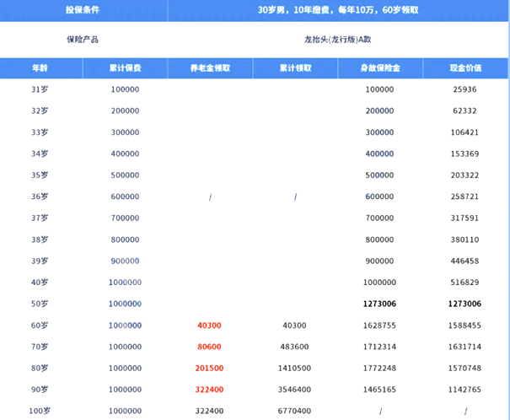Click death benefit 1772248
The height and width of the screenshot is (420, 510).
(x=379, y=369)
